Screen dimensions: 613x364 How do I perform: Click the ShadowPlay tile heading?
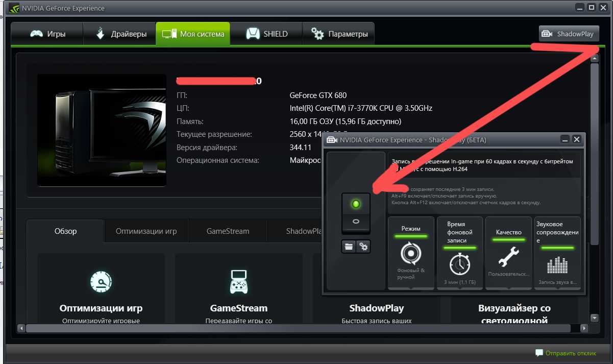(x=377, y=308)
